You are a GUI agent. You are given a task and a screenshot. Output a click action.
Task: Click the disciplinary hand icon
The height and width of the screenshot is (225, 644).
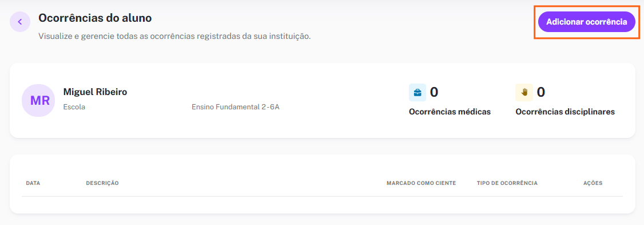524,93
